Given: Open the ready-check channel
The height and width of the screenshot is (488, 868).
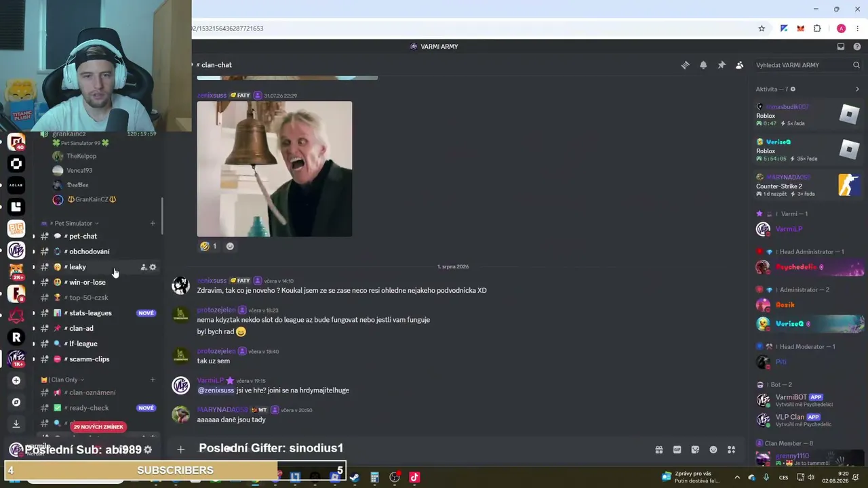Looking at the screenshot, I should click(99, 408).
